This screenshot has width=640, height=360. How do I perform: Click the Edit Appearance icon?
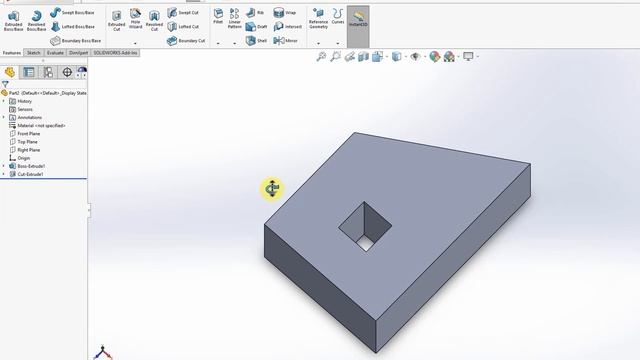pyautogui.click(x=435, y=57)
